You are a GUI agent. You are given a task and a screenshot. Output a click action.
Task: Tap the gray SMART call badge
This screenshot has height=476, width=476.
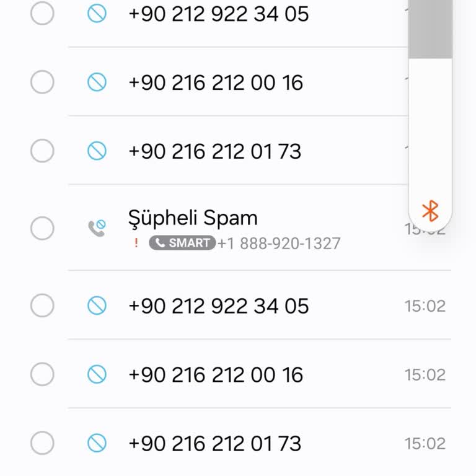point(182,243)
